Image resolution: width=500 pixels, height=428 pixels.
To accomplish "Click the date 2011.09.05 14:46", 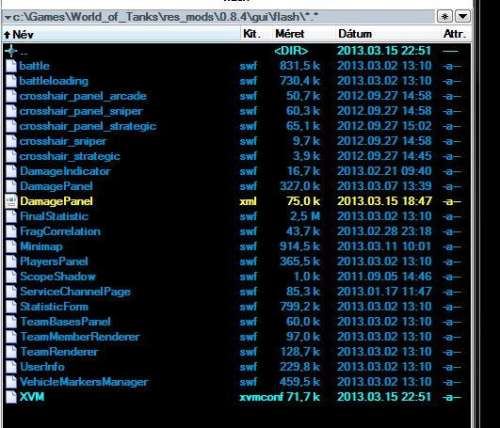I will [x=384, y=276].
